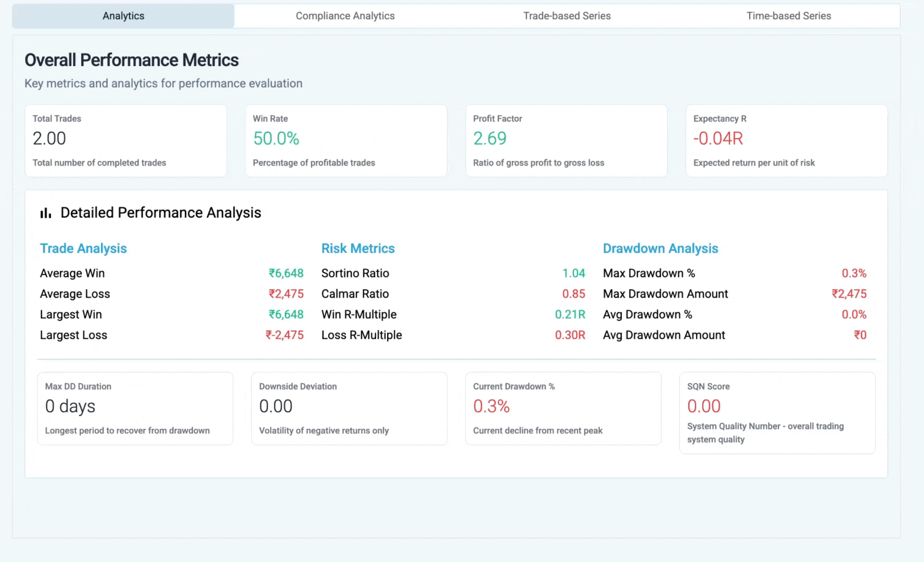The height and width of the screenshot is (562, 924).
Task: Select the Drawdown Analysis heading
Action: (660, 248)
